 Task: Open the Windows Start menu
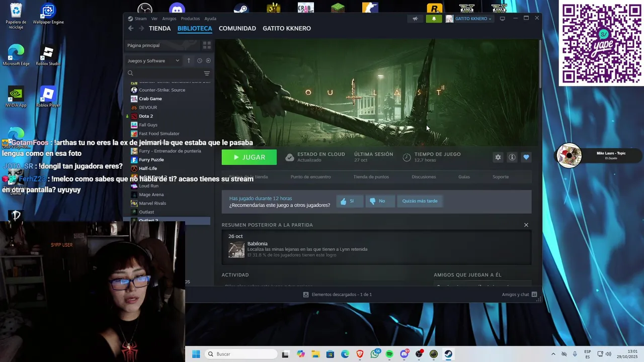click(x=196, y=354)
